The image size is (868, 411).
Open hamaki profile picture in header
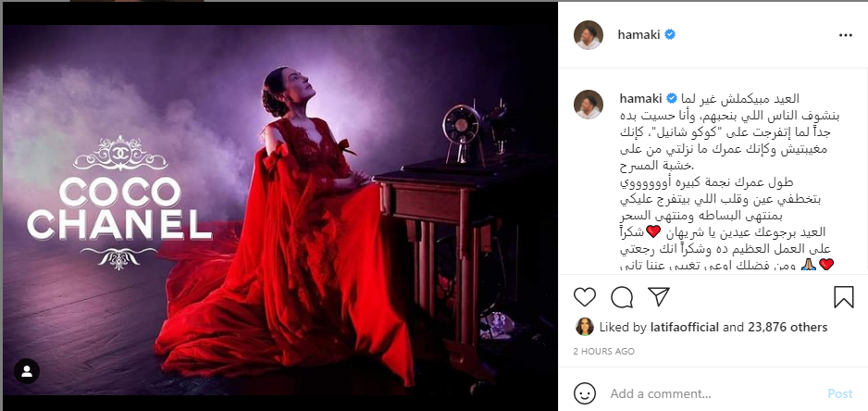pos(589,35)
